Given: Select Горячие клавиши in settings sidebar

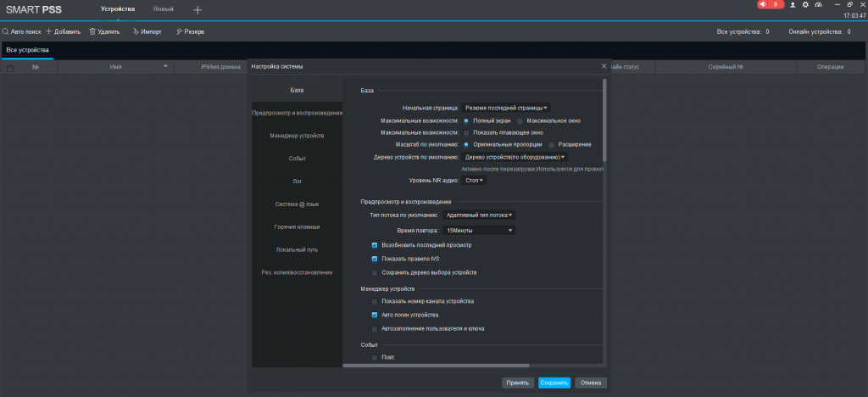Looking at the screenshot, I should pos(296,226).
